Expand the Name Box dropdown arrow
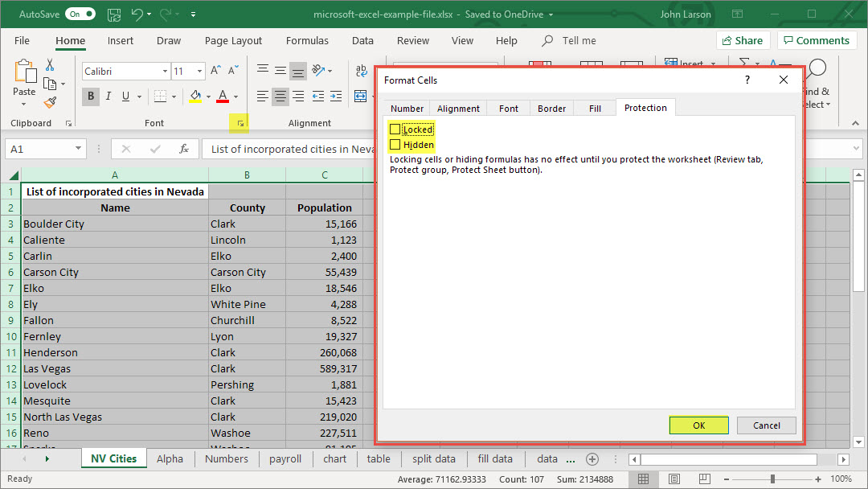The width and height of the screenshot is (868, 489). tap(78, 149)
